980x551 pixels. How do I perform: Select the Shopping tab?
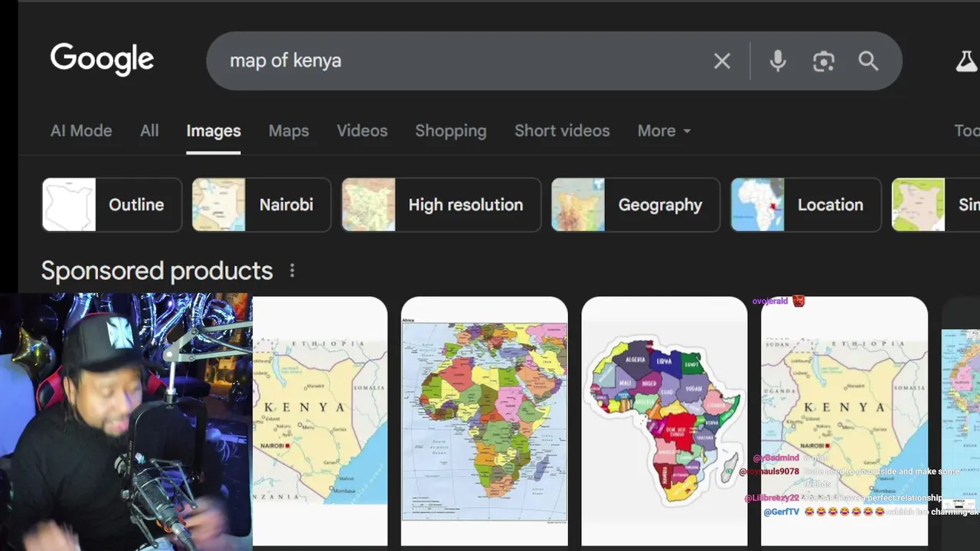(451, 131)
